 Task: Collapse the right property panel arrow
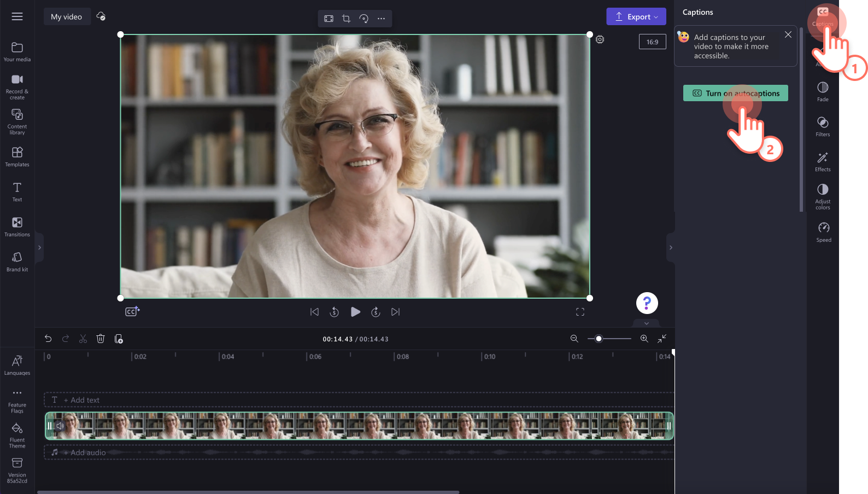[671, 247]
